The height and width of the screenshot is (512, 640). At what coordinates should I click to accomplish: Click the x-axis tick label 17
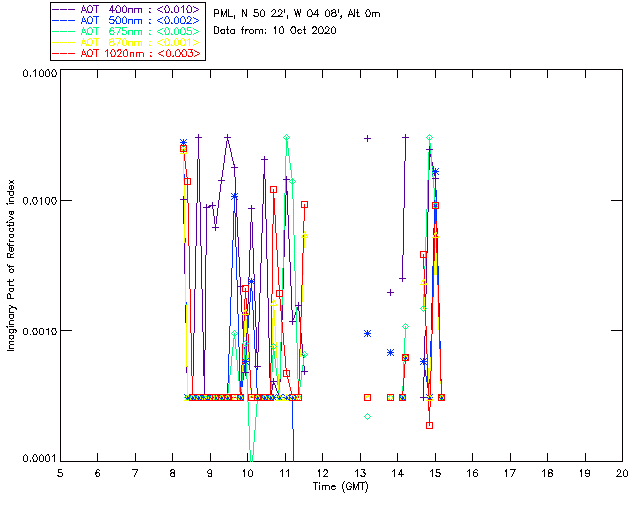click(x=510, y=473)
